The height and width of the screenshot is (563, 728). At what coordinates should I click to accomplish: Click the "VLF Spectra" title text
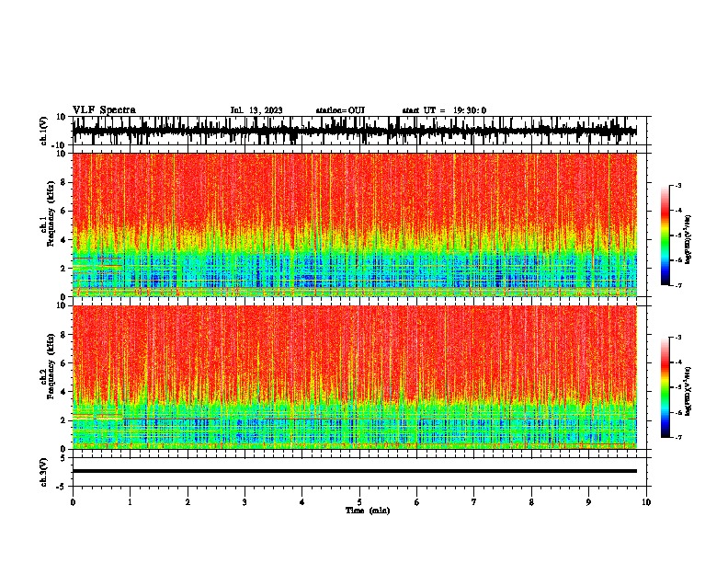(x=104, y=110)
